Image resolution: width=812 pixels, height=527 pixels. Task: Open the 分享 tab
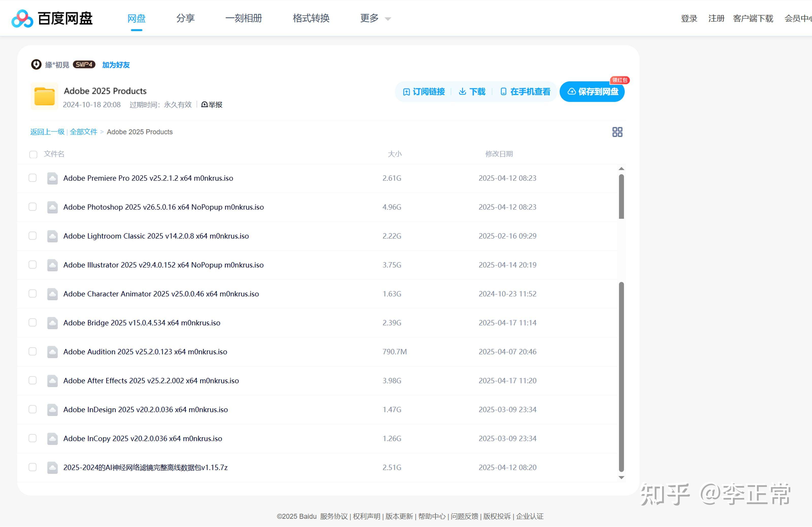(x=185, y=18)
